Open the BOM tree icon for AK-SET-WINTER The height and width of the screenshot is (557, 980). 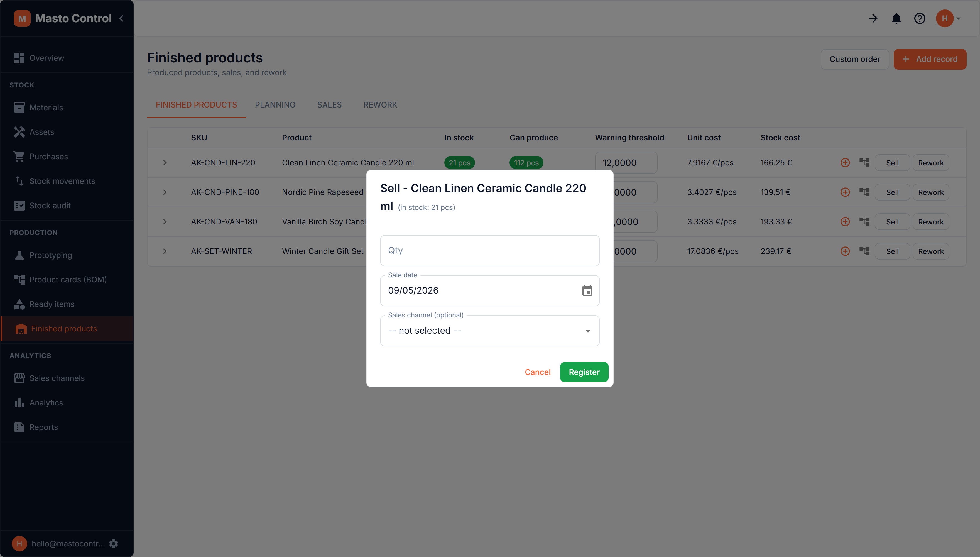pos(864,251)
